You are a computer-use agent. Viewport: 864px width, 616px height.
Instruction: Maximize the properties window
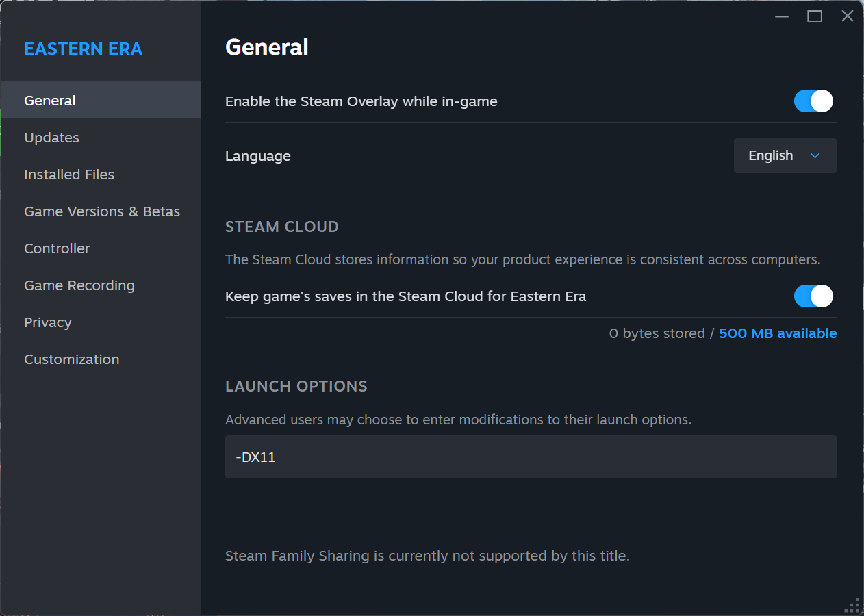click(x=815, y=16)
